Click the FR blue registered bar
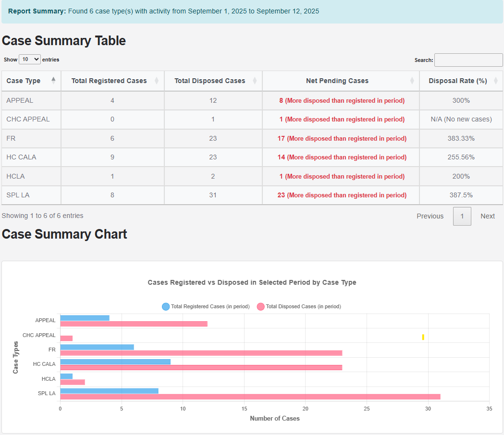The image size is (504, 435). point(97,347)
